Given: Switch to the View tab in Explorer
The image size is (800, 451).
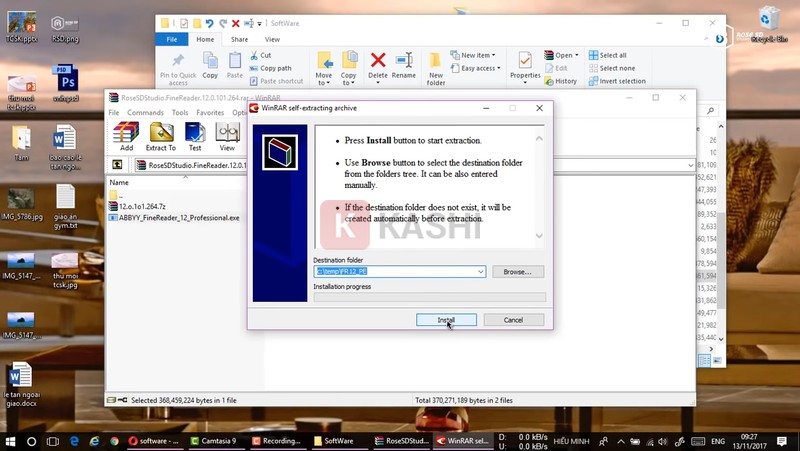Looking at the screenshot, I should tap(272, 39).
